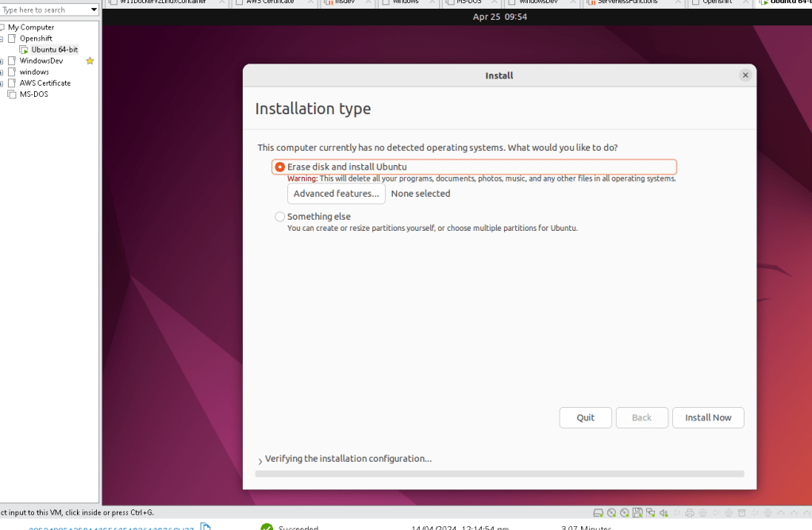Choose the Something else radio option
812x530 pixels.
pos(279,217)
